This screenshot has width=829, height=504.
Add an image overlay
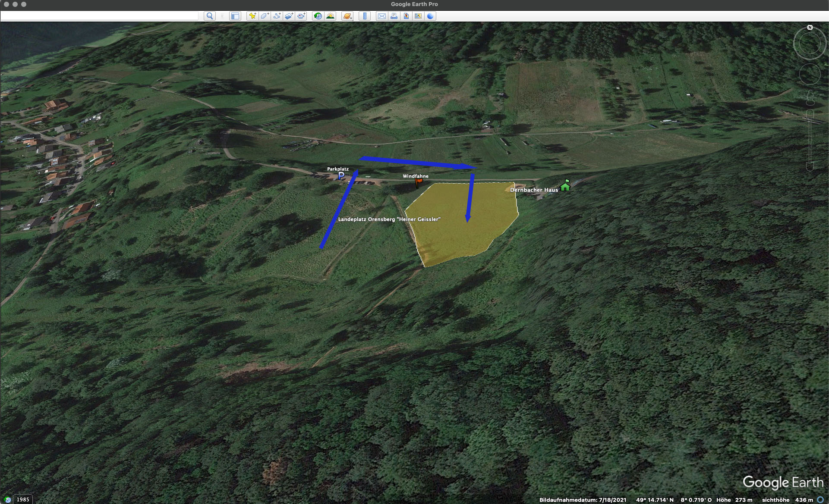click(x=289, y=16)
